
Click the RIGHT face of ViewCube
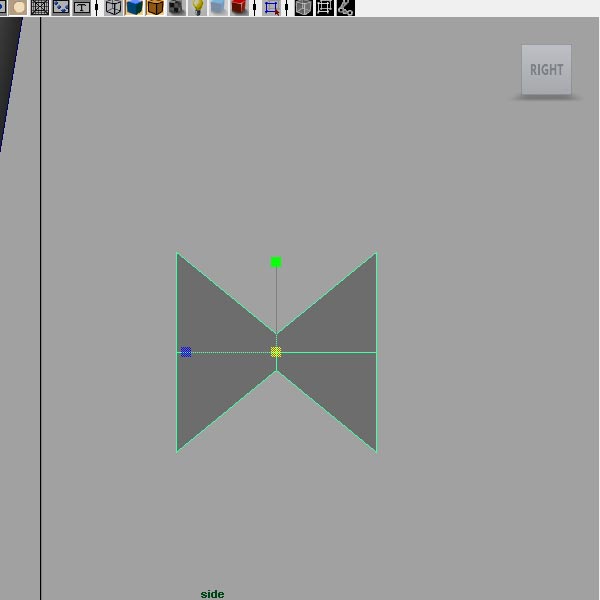546,70
